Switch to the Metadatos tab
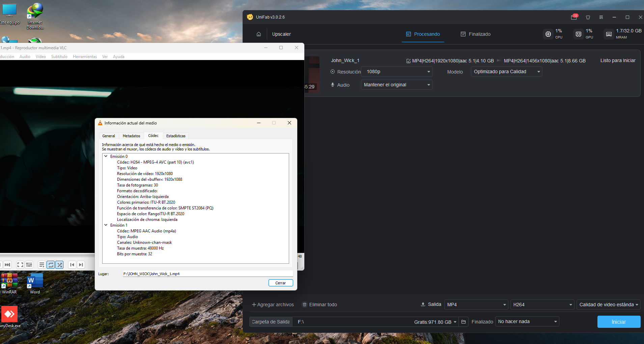This screenshot has height=344, width=644. point(132,136)
